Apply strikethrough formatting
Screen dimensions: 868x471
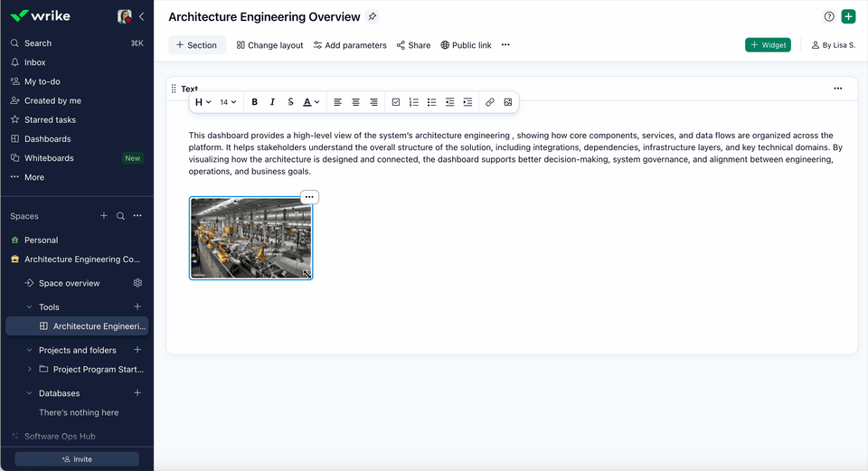(x=290, y=102)
